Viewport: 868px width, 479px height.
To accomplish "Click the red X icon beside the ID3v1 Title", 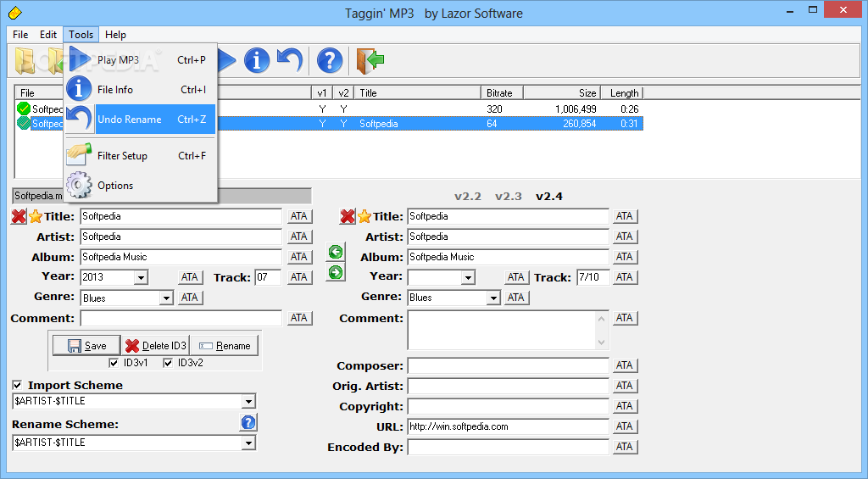I will click(19, 216).
